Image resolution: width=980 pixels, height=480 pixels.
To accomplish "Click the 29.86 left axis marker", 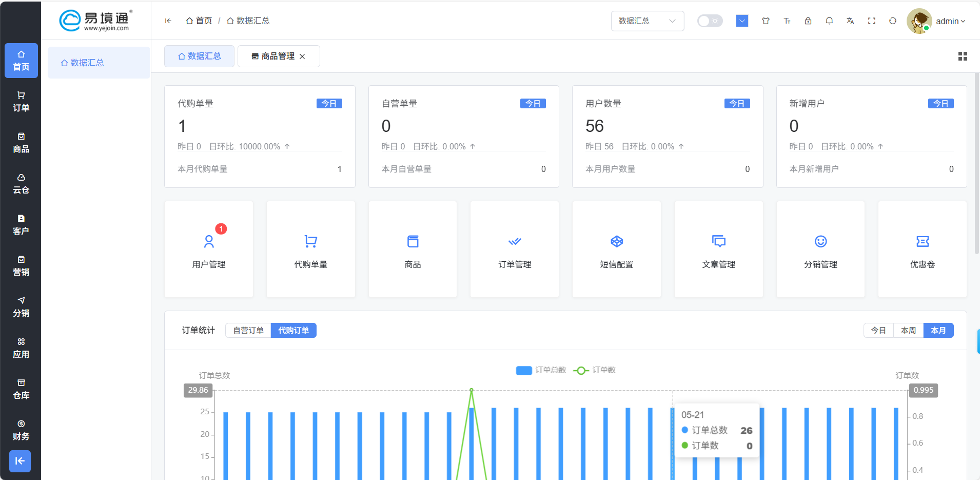I will tap(198, 390).
